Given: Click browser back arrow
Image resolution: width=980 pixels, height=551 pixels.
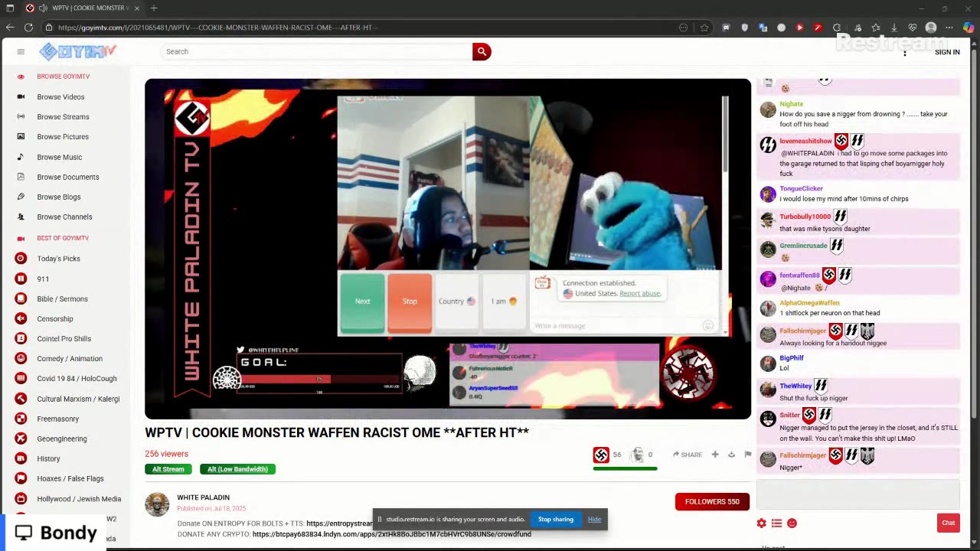Looking at the screenshot, I should tap(10, 28).
